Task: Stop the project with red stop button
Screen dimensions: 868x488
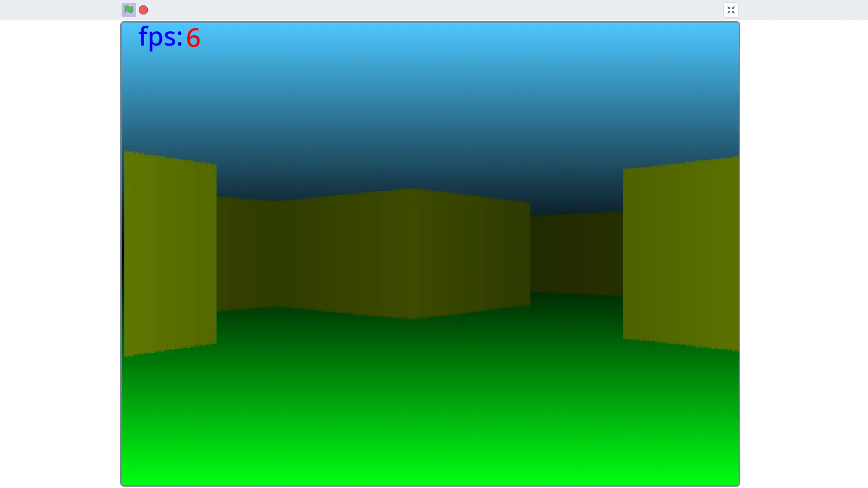Action: [143, 10]
